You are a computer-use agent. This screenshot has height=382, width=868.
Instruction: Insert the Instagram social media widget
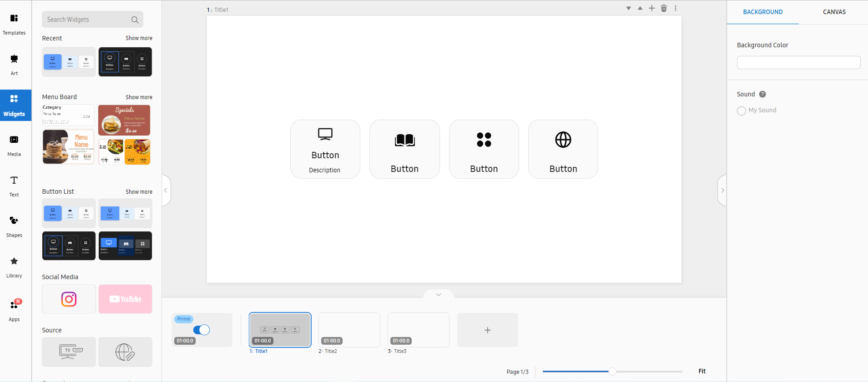point(69,299)
